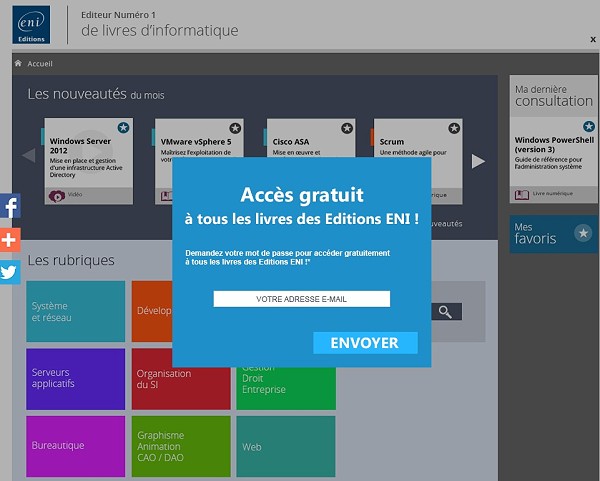Click the 'Les rubriques' heading
Image resolution: width=600 pixels, height=481 pixels.
coord(71,260)
